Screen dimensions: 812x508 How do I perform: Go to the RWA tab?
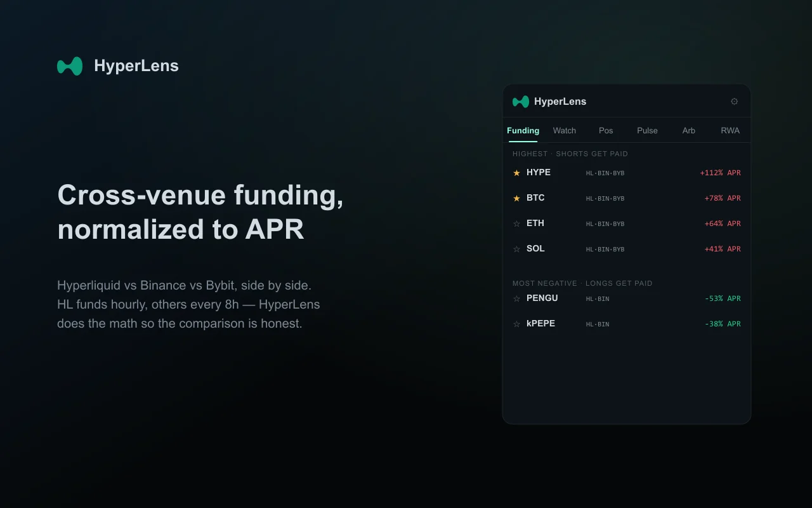pyautogui.click(x=730, y=131)
